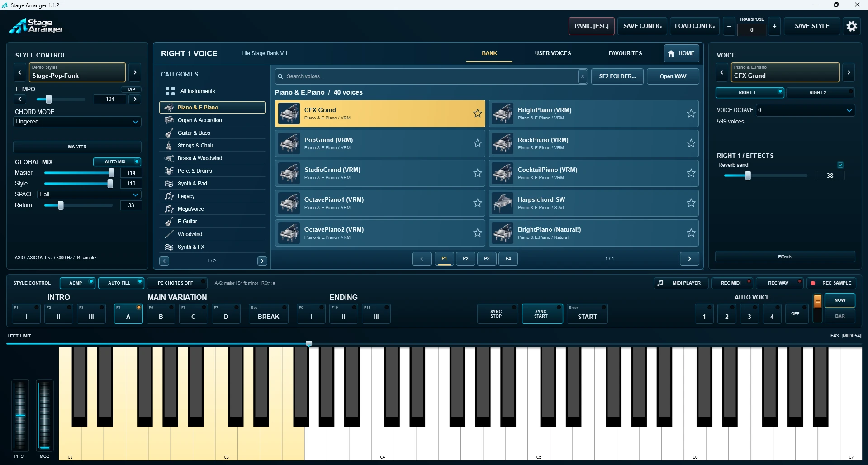Advance to next style with right arrow

click(135, 72)
